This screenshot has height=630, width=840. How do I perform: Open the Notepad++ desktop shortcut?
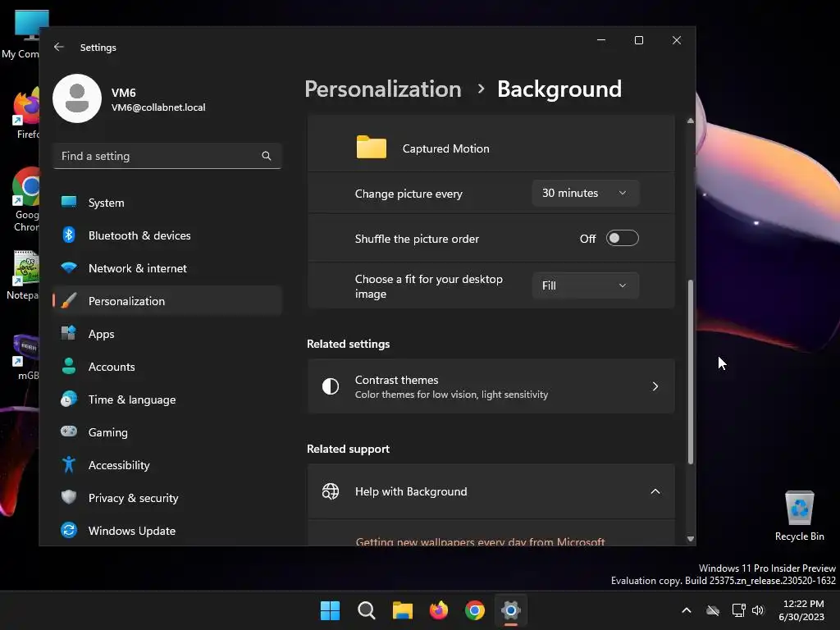coord(25,275)
